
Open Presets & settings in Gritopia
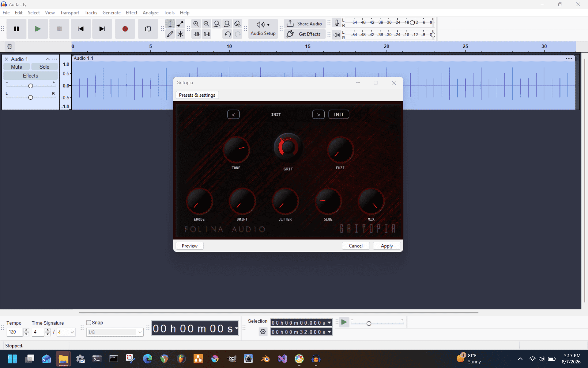[197, 95]
